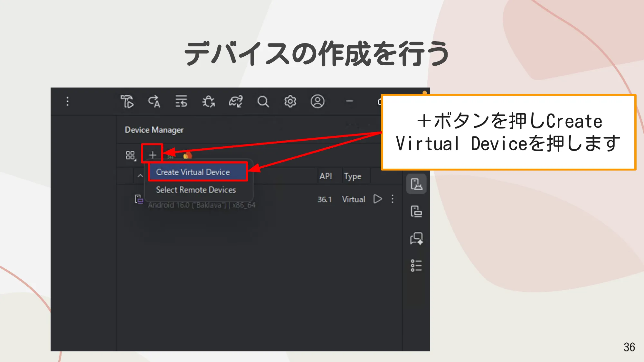Click the + button to add a device
Image resolution: width=644 pixels, height=362 pixels.
click(153, 155)
